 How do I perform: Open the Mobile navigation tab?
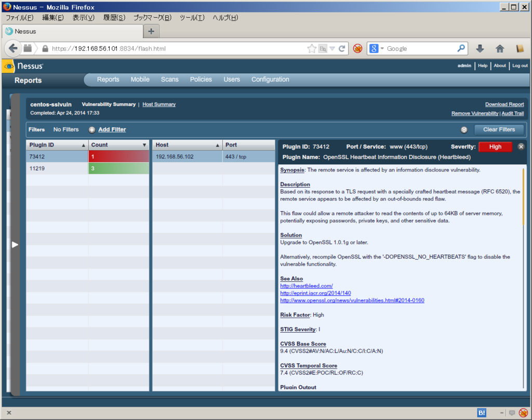tap(140, 80)
